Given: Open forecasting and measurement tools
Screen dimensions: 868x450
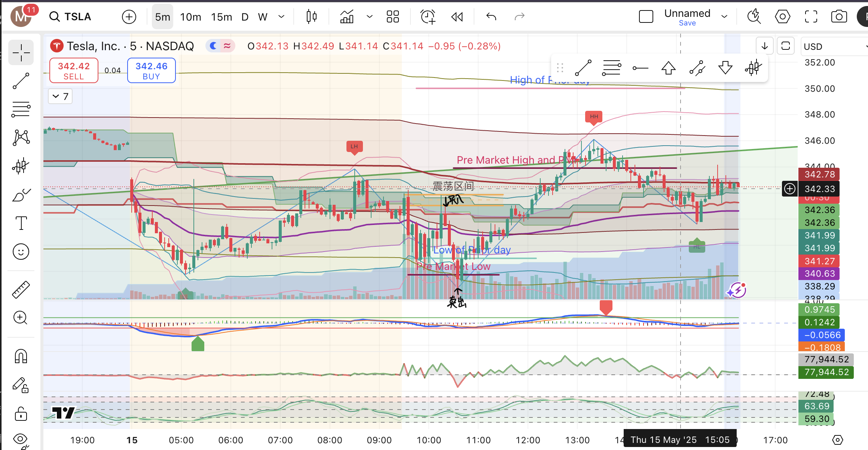Looking at the screenshot, I should tap(21, 166).
